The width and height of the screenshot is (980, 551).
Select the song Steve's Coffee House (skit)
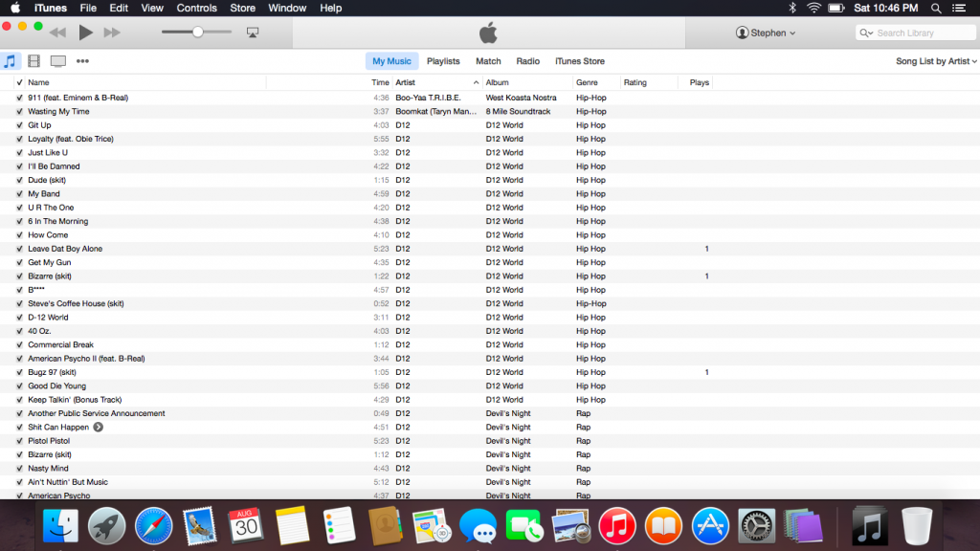pyautogui.click(x=76, y=303)
